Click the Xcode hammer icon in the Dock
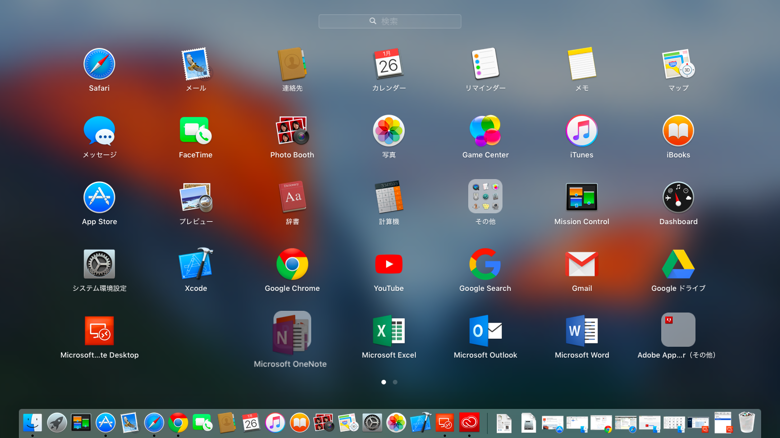Image resolution: width=780 pixels, height=438 pixels. click(x=421, y=423)
